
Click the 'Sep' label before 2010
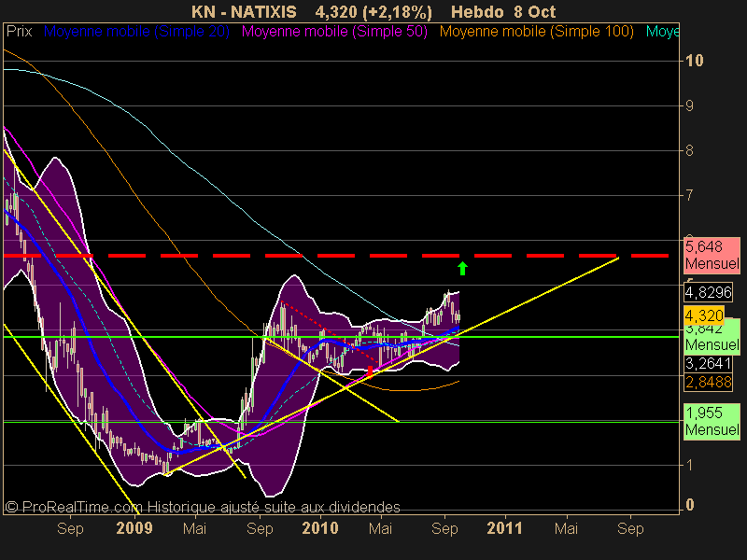coord(260,528)
